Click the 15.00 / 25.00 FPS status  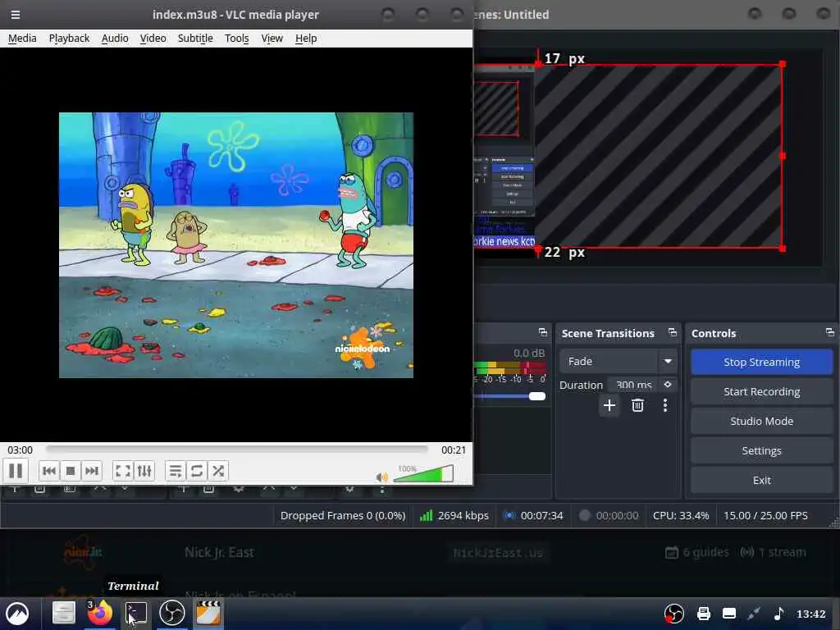765,515
